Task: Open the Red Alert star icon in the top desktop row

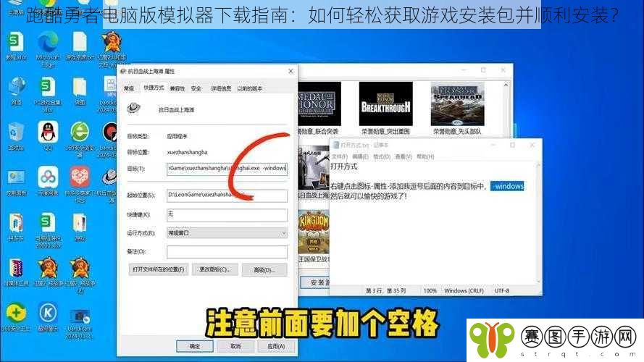Action: 111,42
